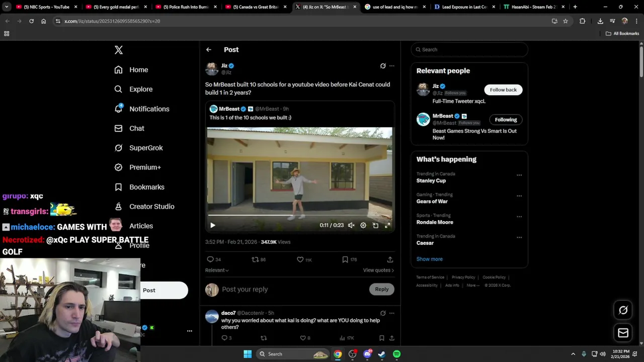Open Bookmarks from the sidebar

[139, 187]
